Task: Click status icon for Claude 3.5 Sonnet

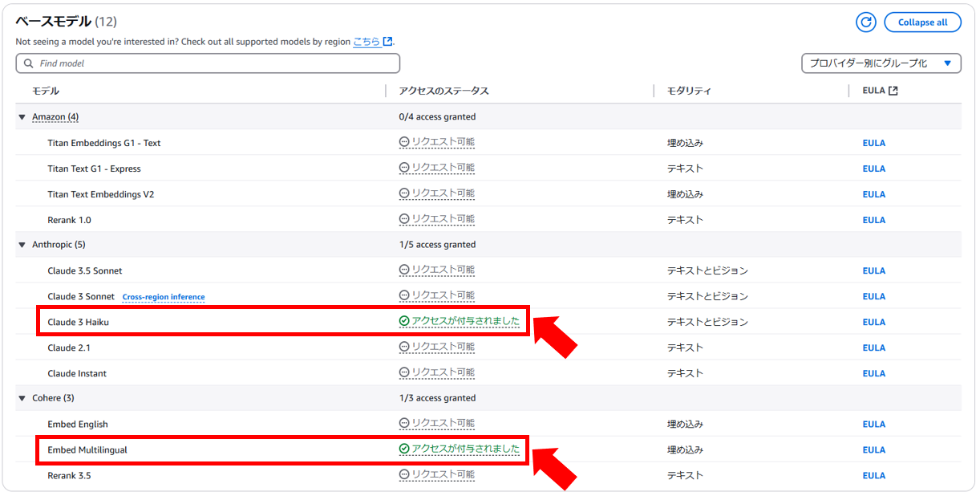Action: [404, 270]
